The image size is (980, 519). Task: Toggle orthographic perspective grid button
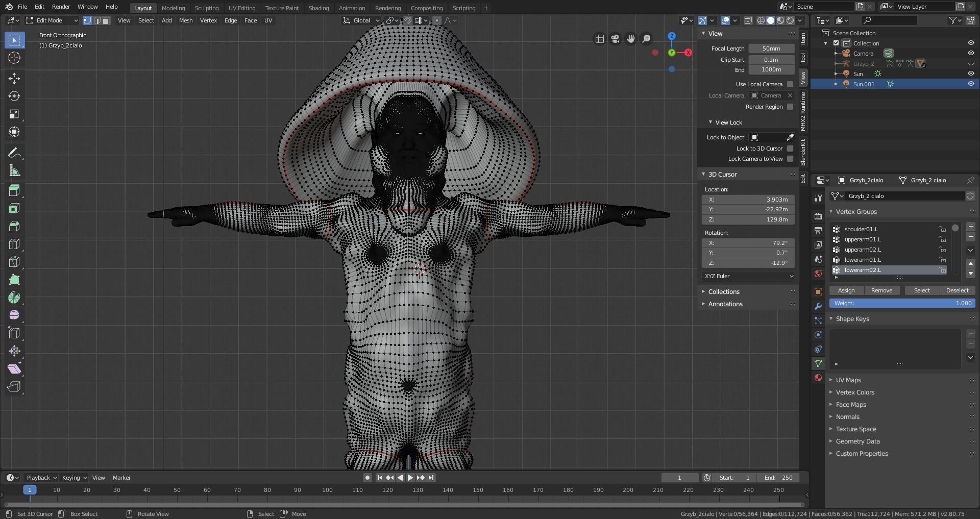click(x=600, y=39)
